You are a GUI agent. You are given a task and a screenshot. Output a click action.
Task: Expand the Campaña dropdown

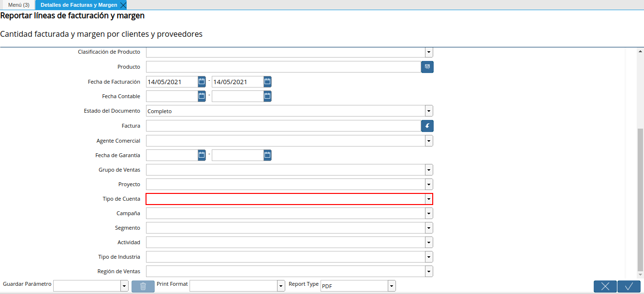tap(429, 213)
